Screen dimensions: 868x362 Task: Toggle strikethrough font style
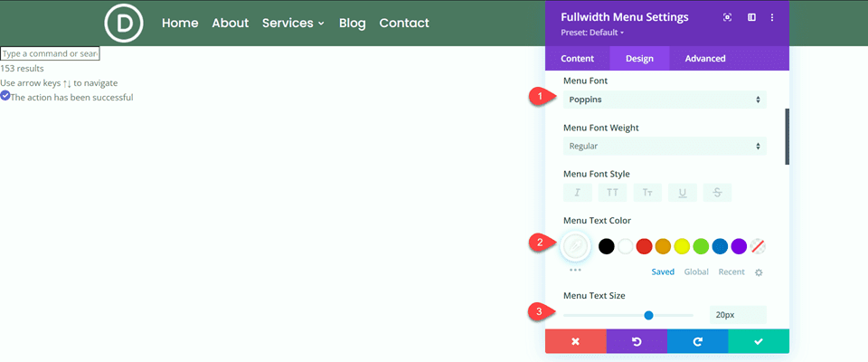click(717, 193)
